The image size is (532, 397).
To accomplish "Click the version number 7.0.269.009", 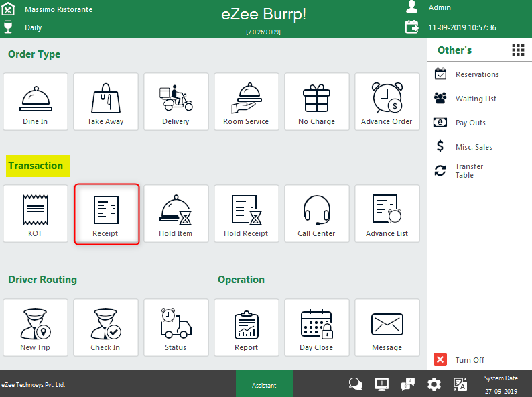I will [x=263, y=32].
